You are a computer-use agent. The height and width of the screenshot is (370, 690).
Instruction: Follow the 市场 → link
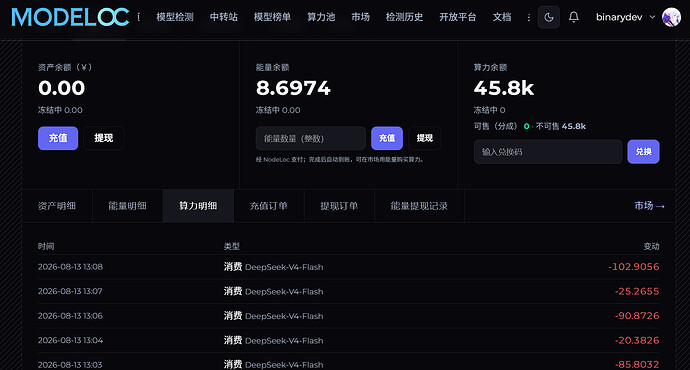click(x=649, y=206)
